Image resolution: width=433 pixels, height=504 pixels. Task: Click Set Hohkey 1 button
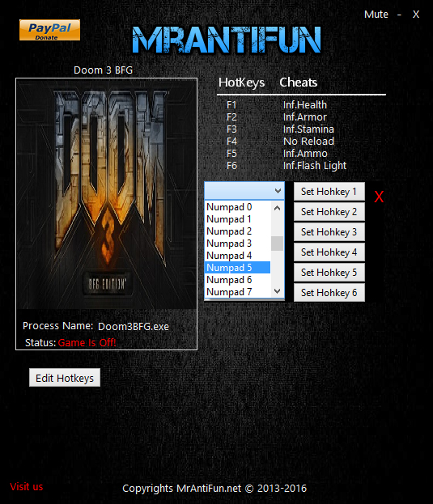point(329,192)
